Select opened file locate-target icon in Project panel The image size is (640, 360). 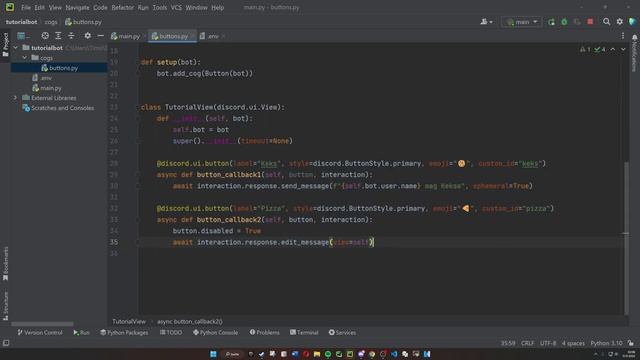[45, 36]
